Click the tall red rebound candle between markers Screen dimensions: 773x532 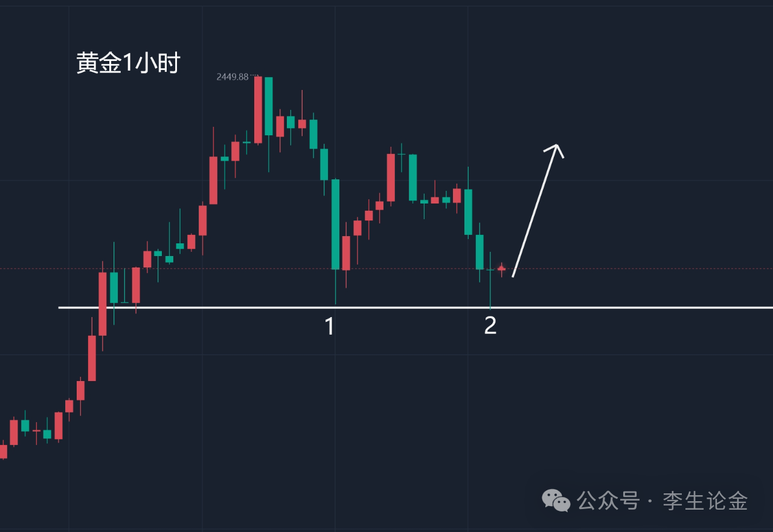[x=391, y=178]
